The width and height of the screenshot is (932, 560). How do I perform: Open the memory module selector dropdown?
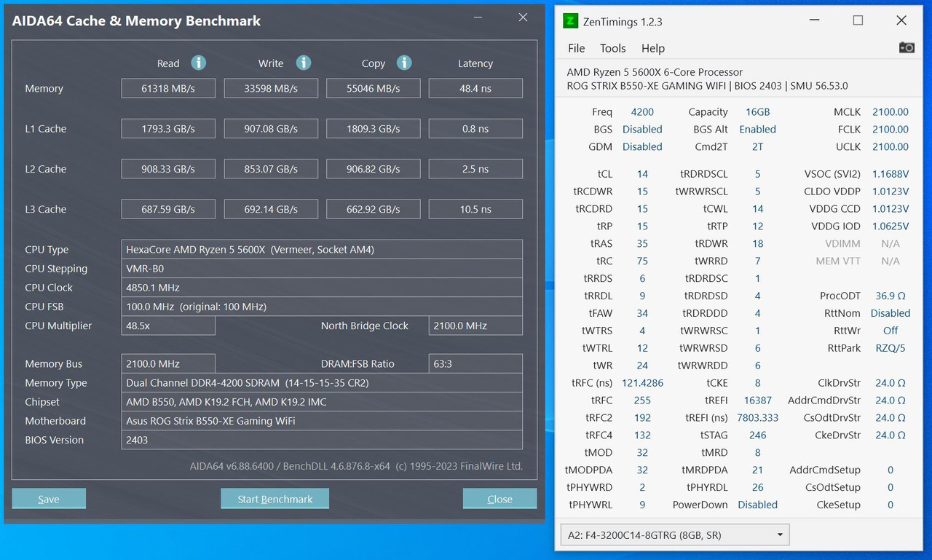coord(674,535)
